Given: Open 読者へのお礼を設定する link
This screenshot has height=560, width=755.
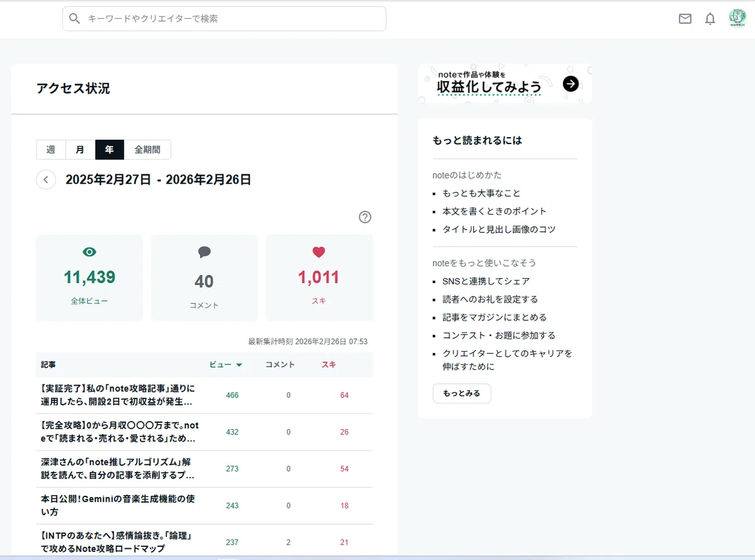Looking at the screenshot, I should pyautogui.click(x=490, y=300).
